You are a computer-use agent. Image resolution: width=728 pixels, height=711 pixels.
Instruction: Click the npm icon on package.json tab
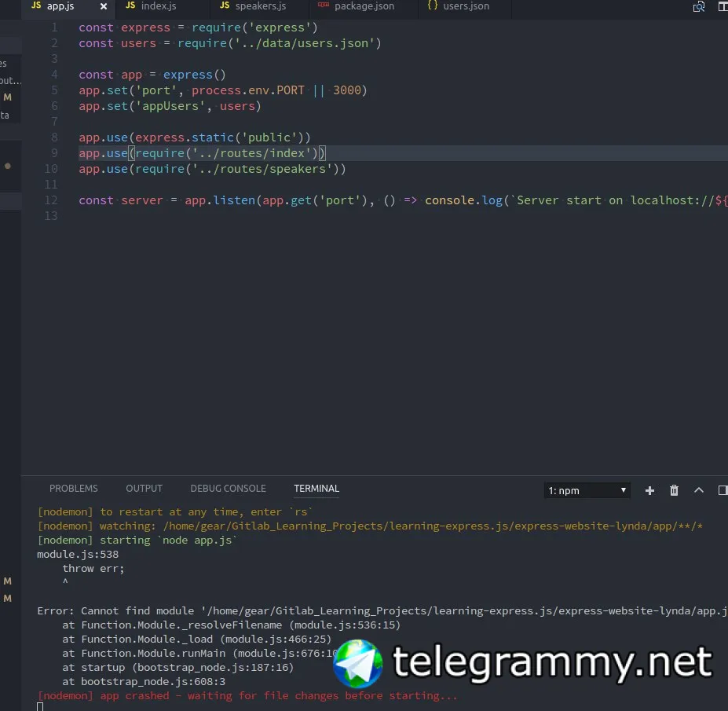323,5
